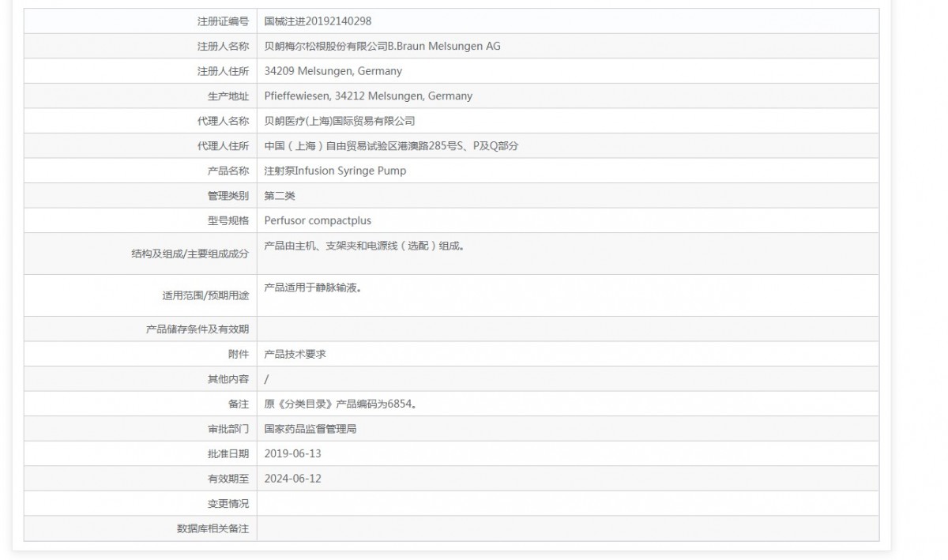This screenshot has height=560, width=948.
Task: Click remark 原《分类目录》产品编码为6854
Action: [x=338, y=404]
